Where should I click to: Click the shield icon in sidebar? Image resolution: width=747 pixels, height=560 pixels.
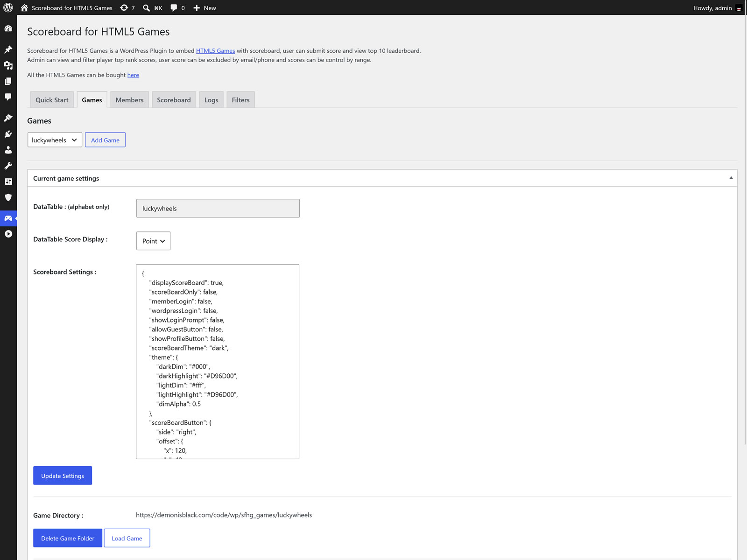pyautogui.click(x=8, y=197)
